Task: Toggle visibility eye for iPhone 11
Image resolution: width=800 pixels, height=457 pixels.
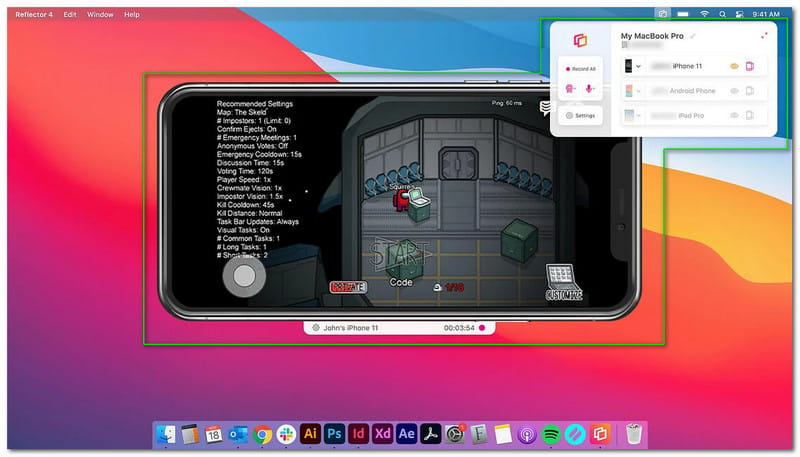Action: [x=734, y=66]
